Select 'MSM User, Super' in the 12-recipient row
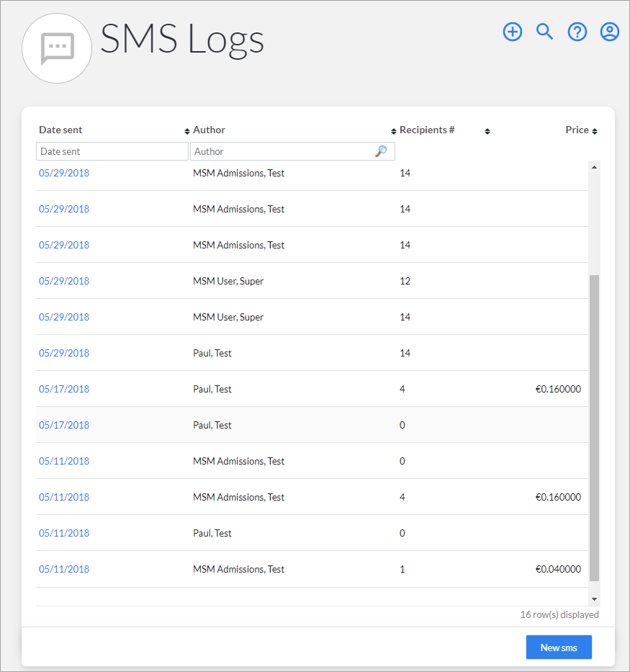The height and width of the screenshot is (672, 630). [x=228, y=281]
